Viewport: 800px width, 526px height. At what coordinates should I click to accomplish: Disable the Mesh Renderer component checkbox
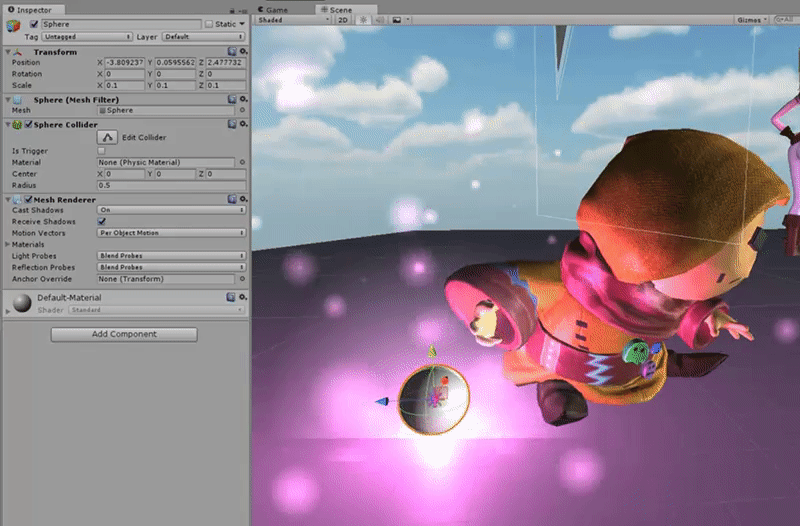(x=29, y=199)
